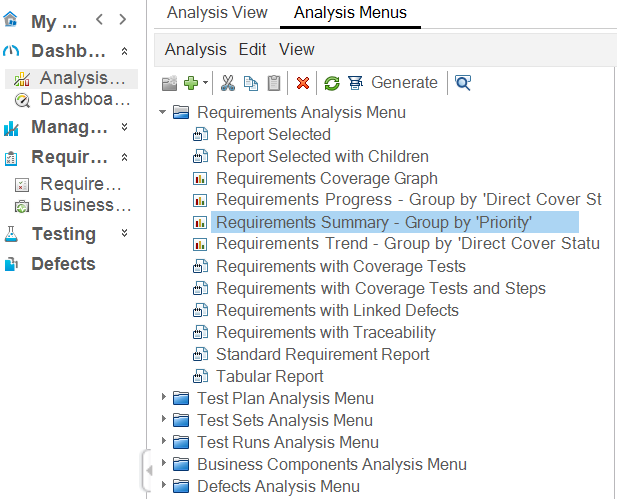This screenshot has height=499, width=617.
Task: Click the green Refresh icon
Action: tap(331, 83)
